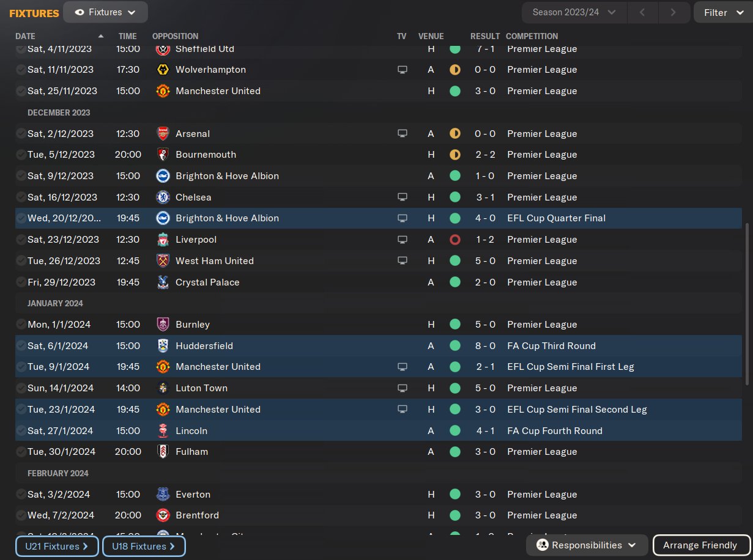Toggle the checkmark for the Arsenal fixture
The width and height of the screenshot is (753, 560).
(x=21, y=134)
